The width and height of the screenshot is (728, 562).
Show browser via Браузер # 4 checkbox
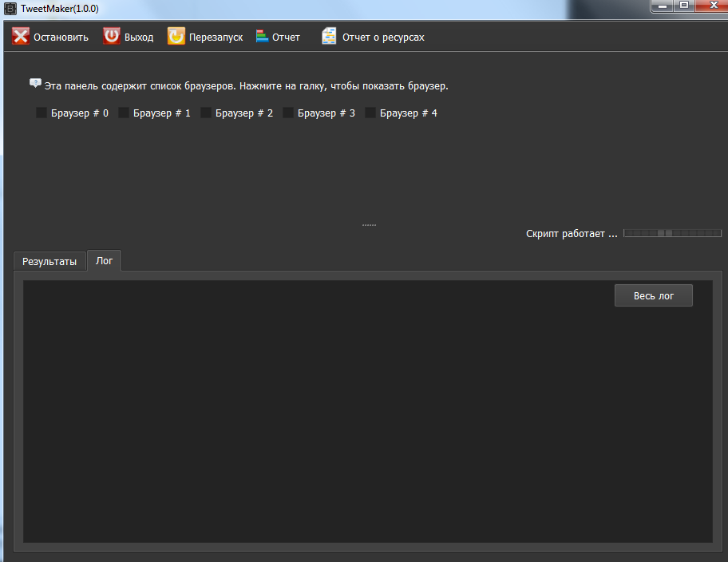click(370, 113)
